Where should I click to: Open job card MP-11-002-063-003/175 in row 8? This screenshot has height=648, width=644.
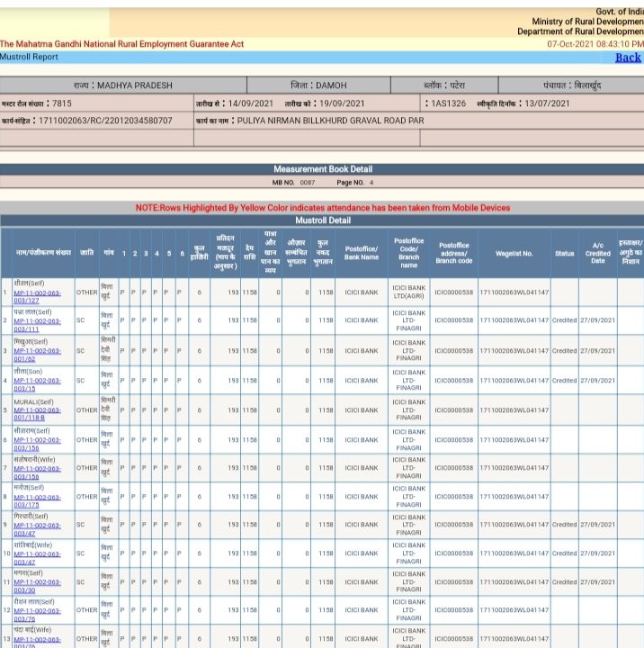click(37, 501)
